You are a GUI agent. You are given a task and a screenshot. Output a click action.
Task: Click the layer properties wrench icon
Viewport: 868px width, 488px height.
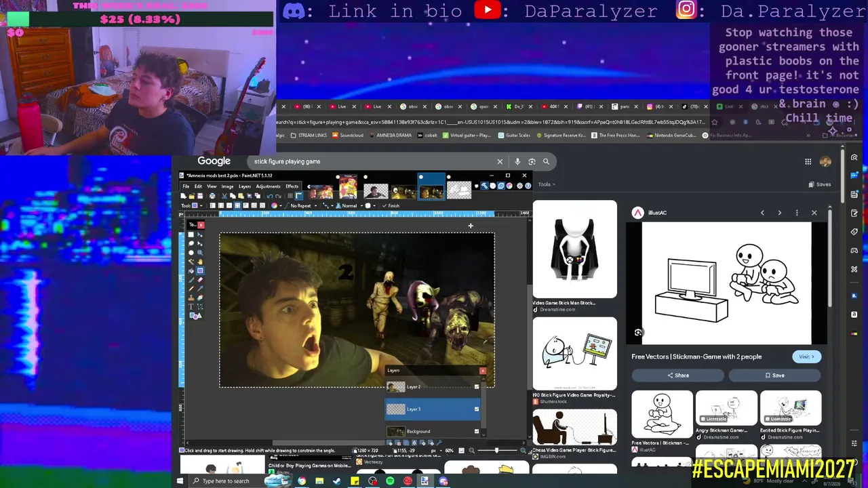[439, 443]
